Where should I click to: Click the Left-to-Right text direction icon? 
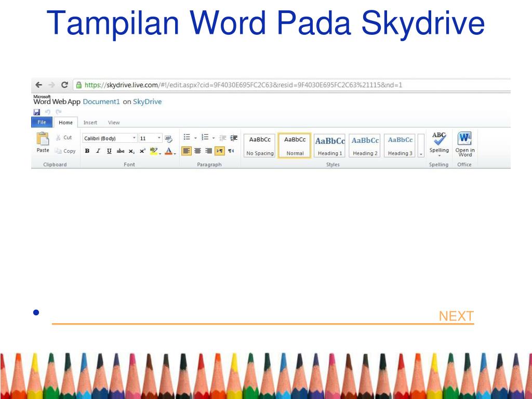[x=220, y=151]
